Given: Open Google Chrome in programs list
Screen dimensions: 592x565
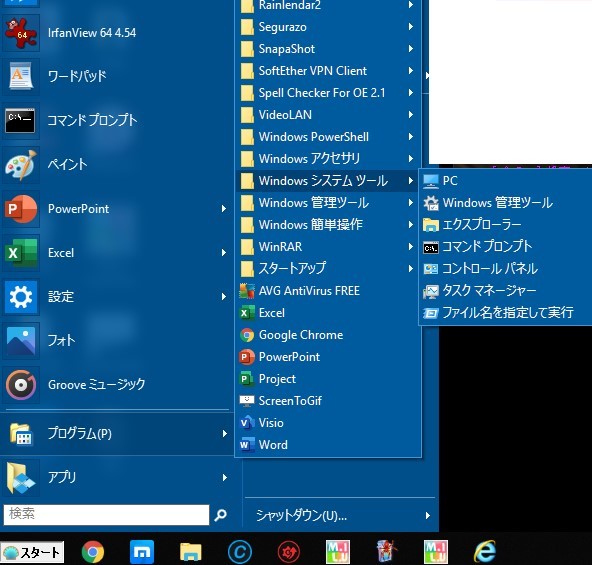Looking at the screenshot, I should (328, 335).
